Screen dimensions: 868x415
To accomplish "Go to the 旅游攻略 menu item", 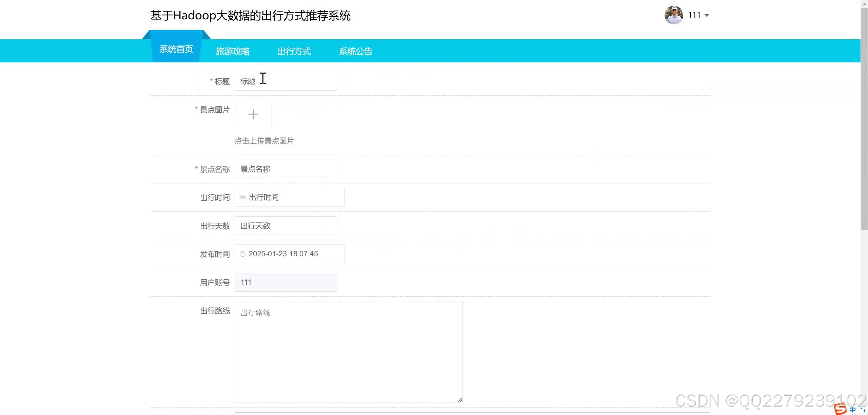I will coord(233,52).
